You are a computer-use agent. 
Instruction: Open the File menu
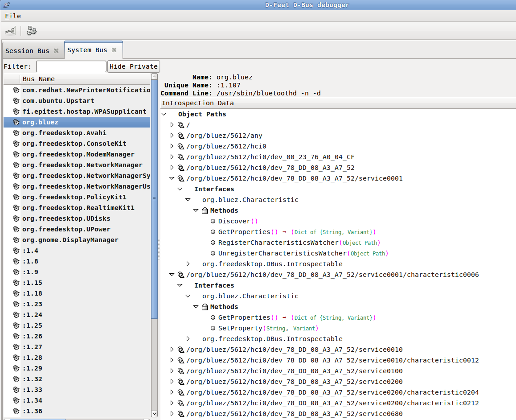13,16
